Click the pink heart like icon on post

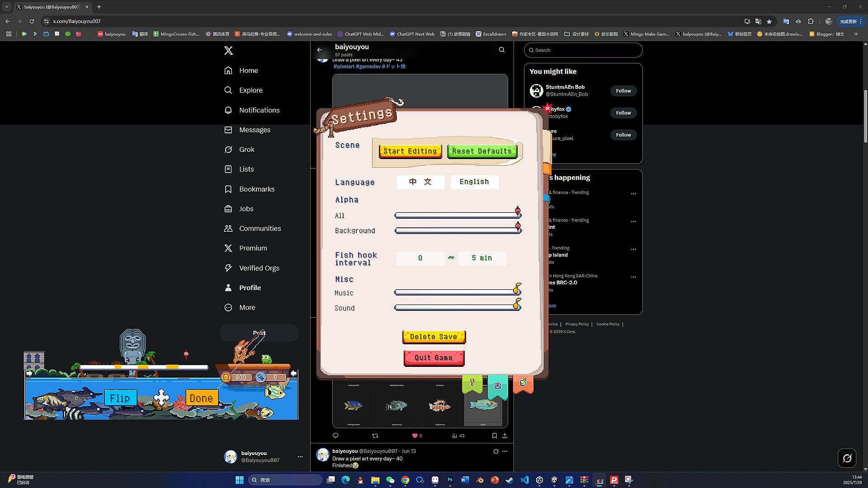click(x=415, y=436)
